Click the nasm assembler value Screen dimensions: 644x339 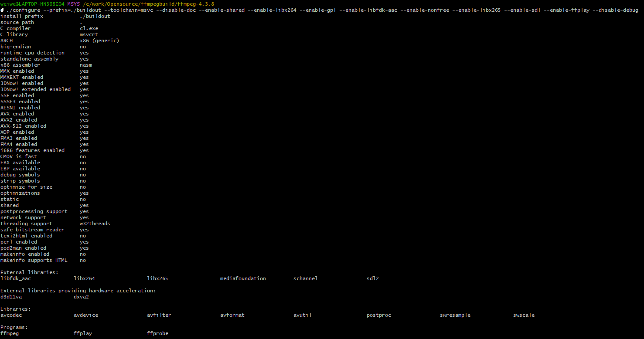click(86, 65)
